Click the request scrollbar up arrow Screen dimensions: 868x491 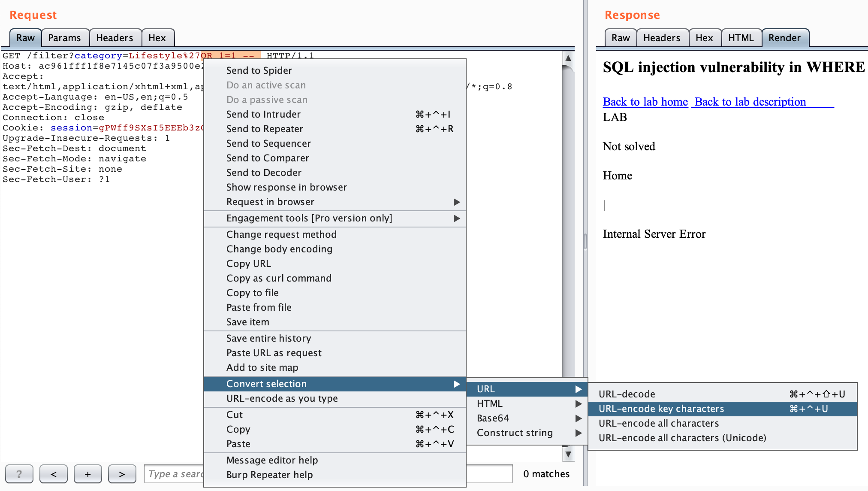coord(568,58)
